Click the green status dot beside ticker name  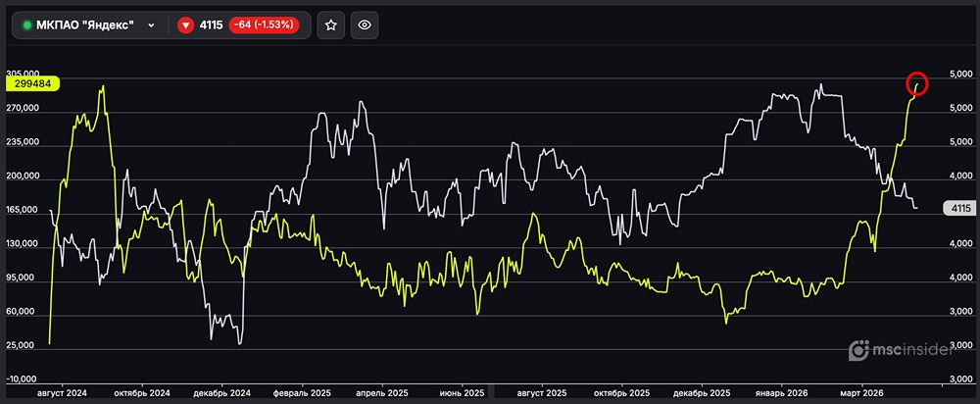[x=26, y=25]
